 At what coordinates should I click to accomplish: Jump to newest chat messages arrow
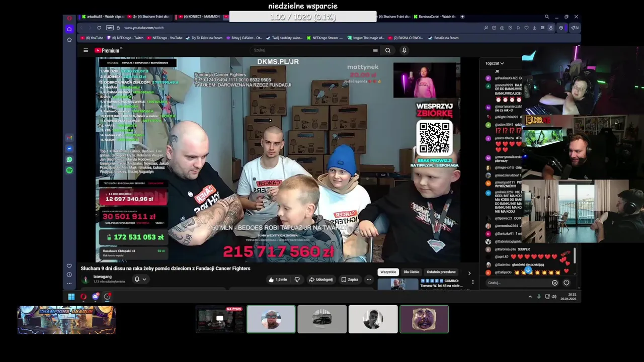pyautogui.click(x=528, y=270)
